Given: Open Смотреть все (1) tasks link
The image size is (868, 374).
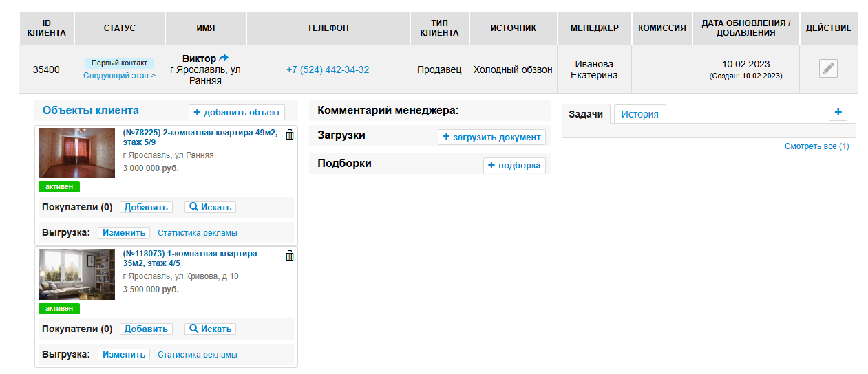Looking at the screenshot, I should (x=816, y=146).
